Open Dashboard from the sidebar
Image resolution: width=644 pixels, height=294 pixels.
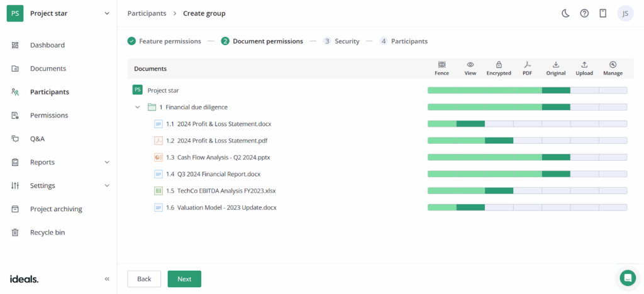click(47, 45)
